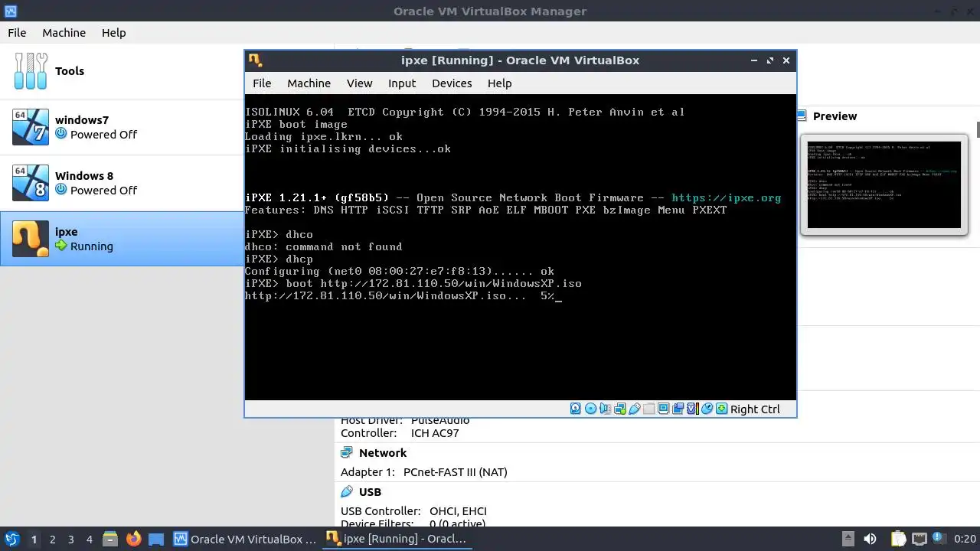
Task: Click the ipxe VM icon in list
Action: 31,238
